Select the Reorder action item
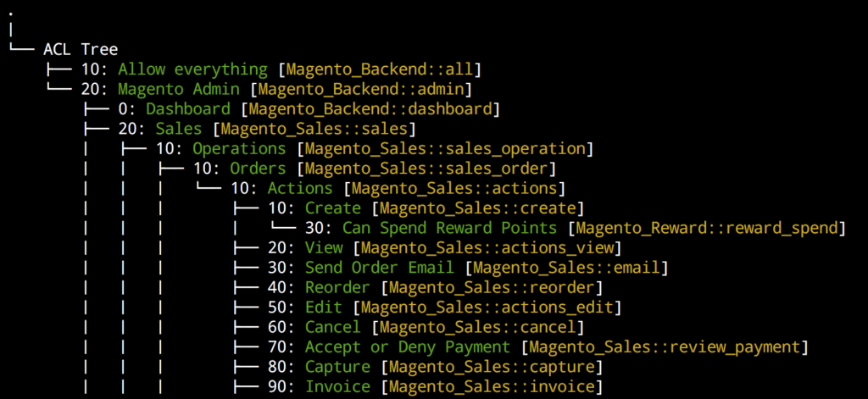The image size is (868, 399). coord(337,288)
